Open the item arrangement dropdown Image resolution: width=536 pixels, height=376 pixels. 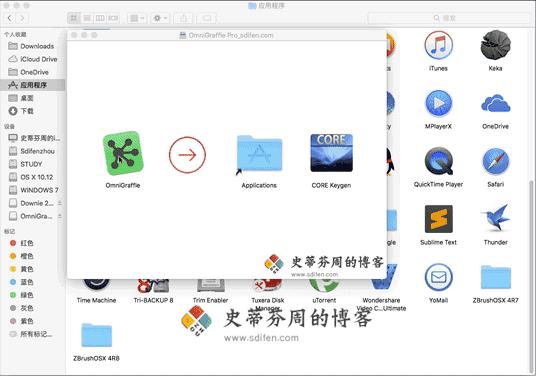pos(137,18)
